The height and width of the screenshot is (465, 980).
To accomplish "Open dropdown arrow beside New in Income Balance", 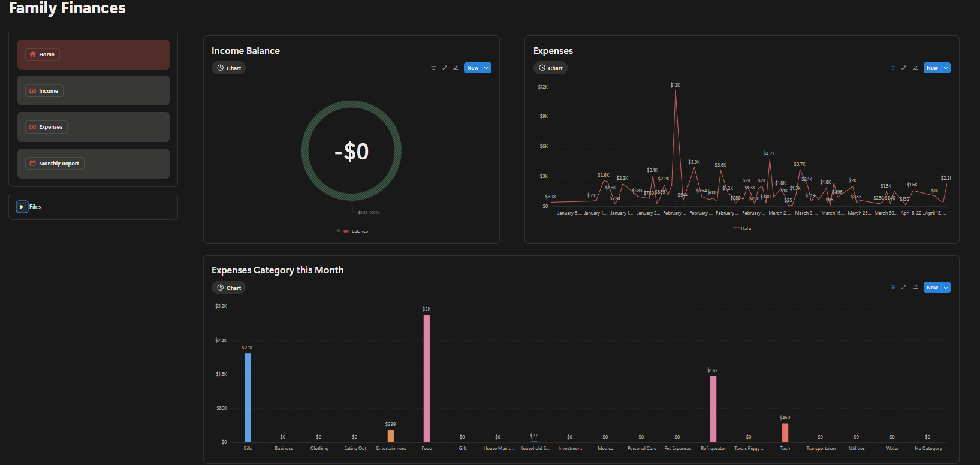I will pos(487,68).
